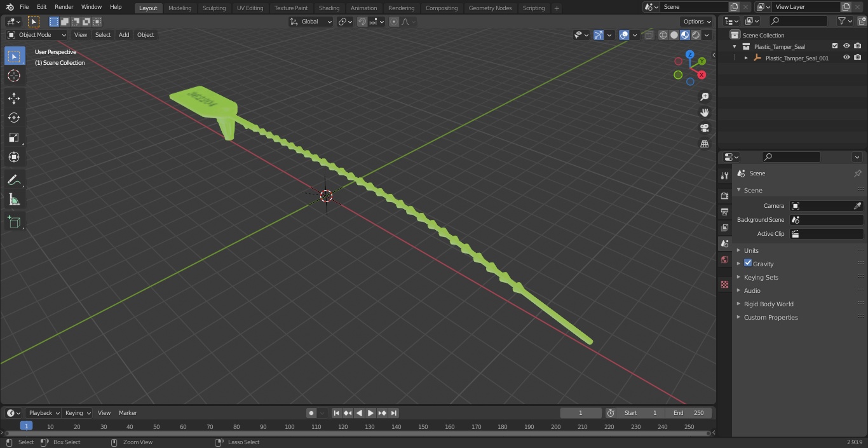
Task: Toggle snapping magnet
Action: pos(362,22)
